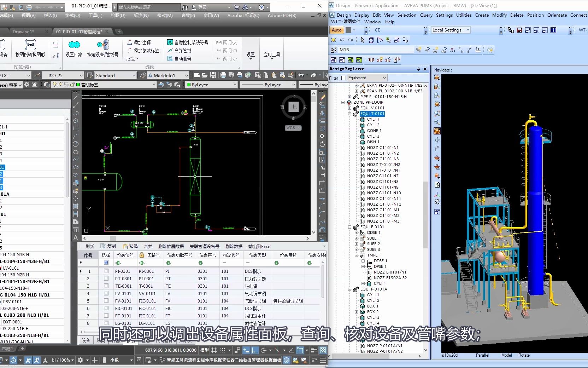Click the M1B specification input field

coord(376,50)
